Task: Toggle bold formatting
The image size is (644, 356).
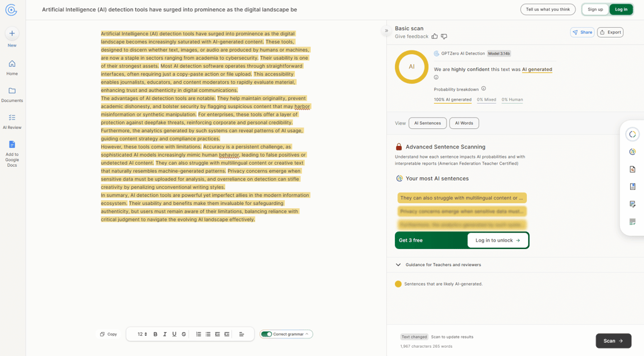Action: pos(155,334)
